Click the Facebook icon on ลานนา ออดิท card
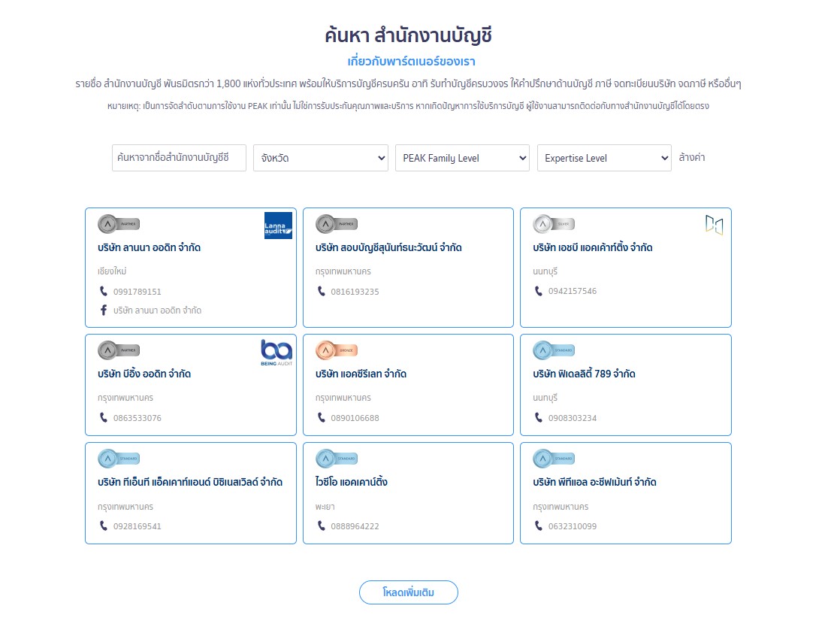The height and width of the screenshot is (627, 840). point(104,310)
